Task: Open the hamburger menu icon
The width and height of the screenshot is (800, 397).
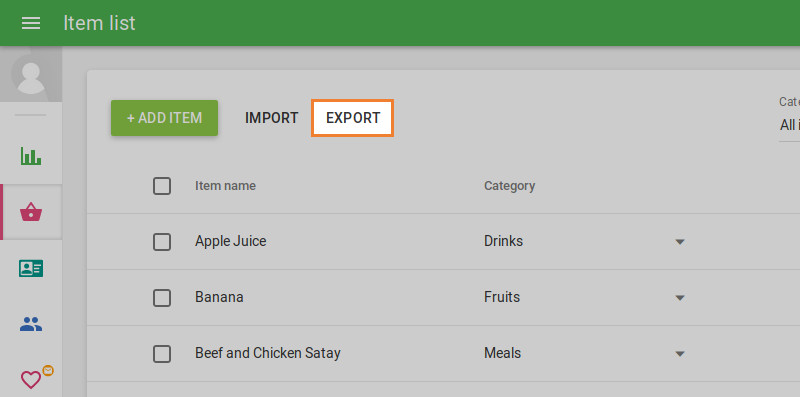Action: (x=31, y=23)
